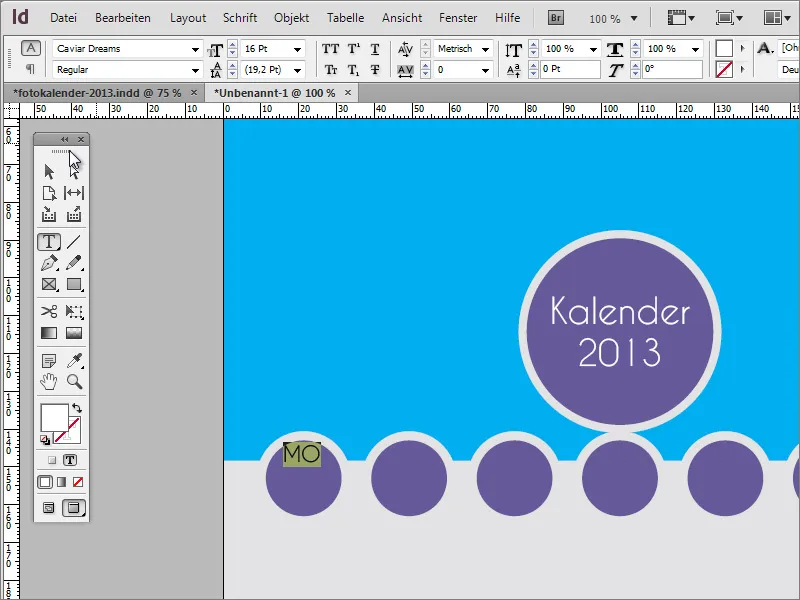Toggle Small Caps formatting
This screenshot has height=600, width=800.
[x=331, y=70]
